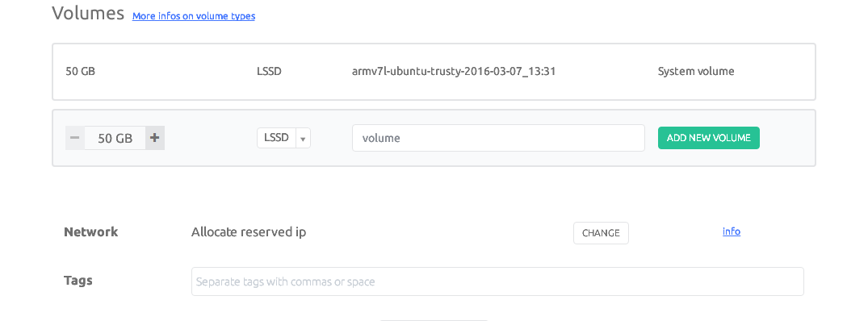This screenshot has height=321, width=868.
Task: Click the 50 GB size value between steppers
Action: coord(115,138)
